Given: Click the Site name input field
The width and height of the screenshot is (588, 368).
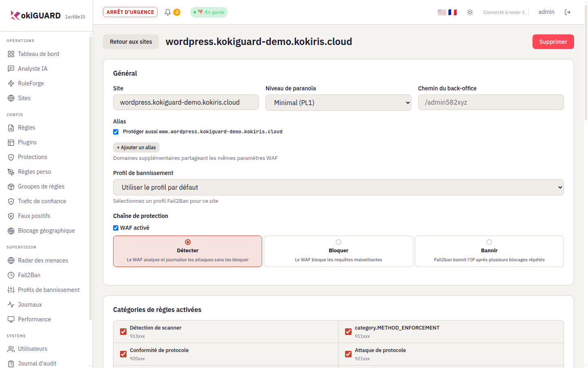Looking at the screenshot, I should point(186,102).
